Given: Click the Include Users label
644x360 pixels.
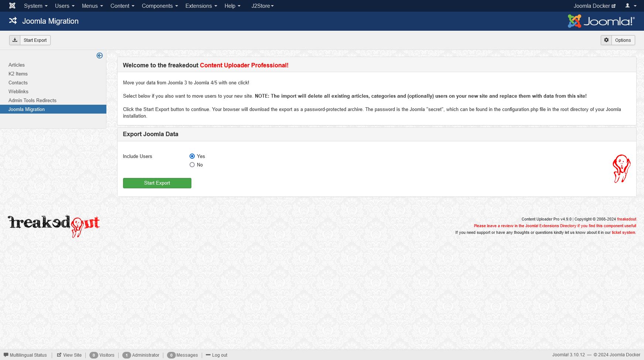Looking at the screenshot, I should point(137,157).
